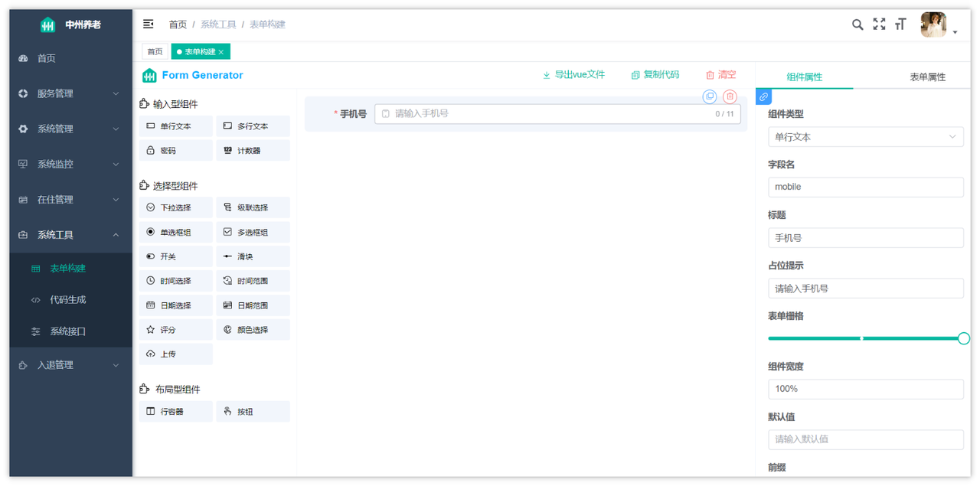
Task: Click the 表单栅格 slider handle
Action: (x=964, y=338)
